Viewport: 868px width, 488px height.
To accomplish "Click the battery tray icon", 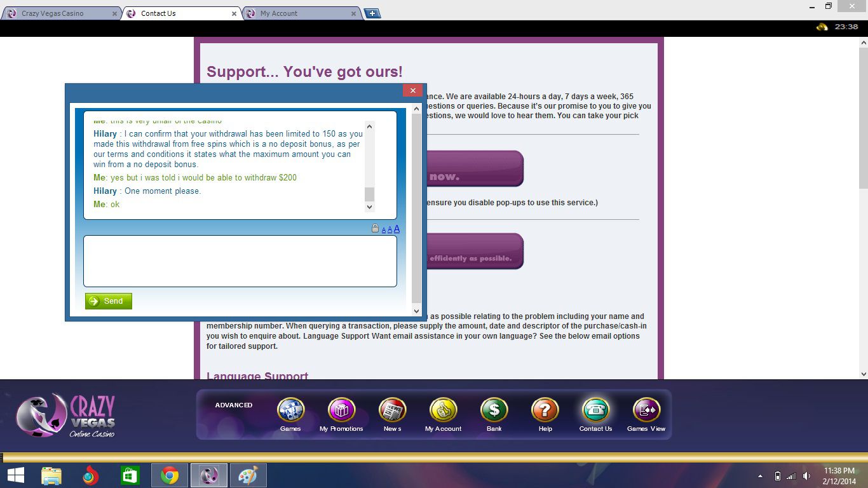I will point(777,476).
